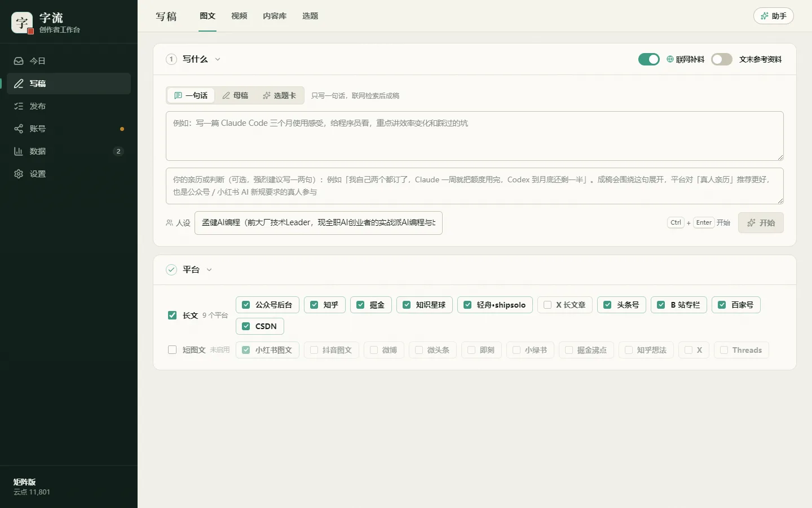This screenshot has width=812, height=508.
Task: Select the 写稿 pencil icon in sidebar
Action: pyautogui.click(x=19, y=84)
